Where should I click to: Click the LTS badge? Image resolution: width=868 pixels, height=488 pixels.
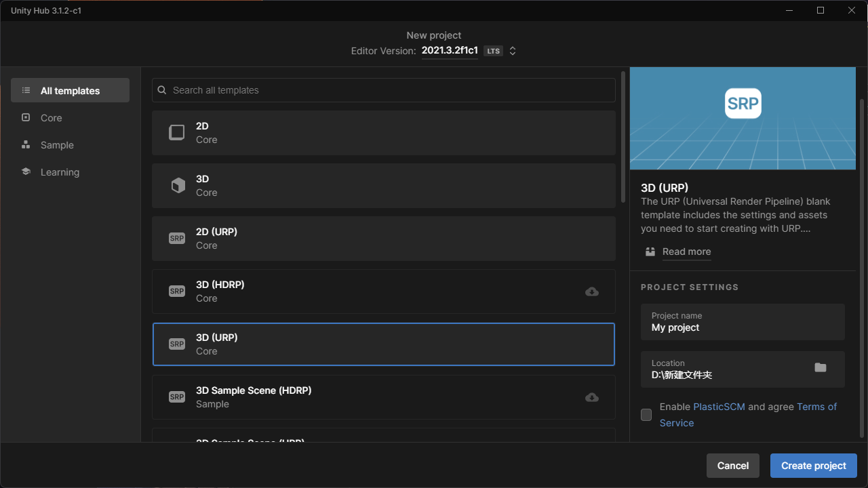493,51
